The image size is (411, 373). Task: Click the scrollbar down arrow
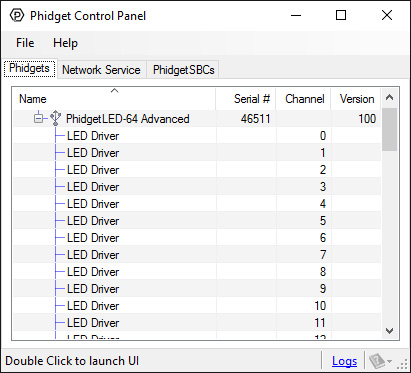(389, 331)
